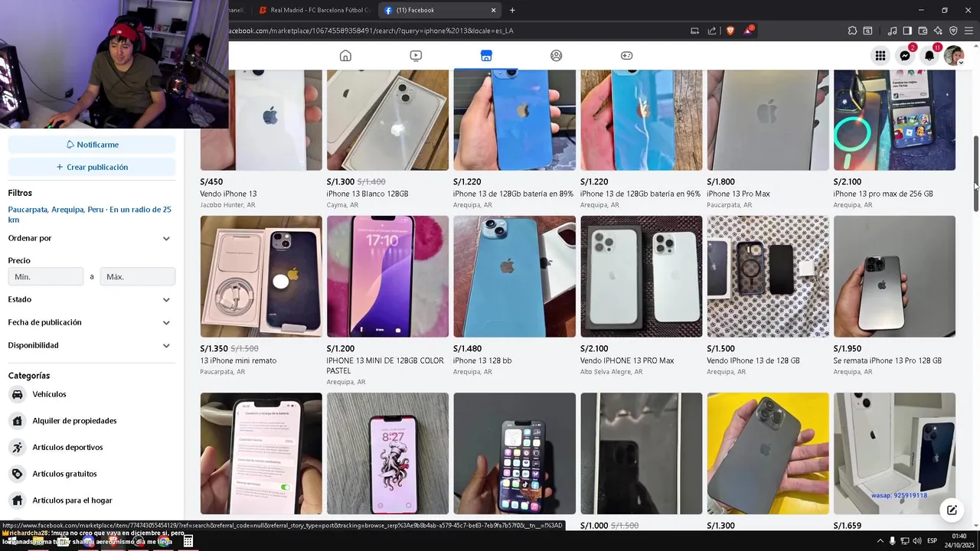
Task: Open Vendo IPHONE 13 PRO Max photo
Action: click(642, 276)
